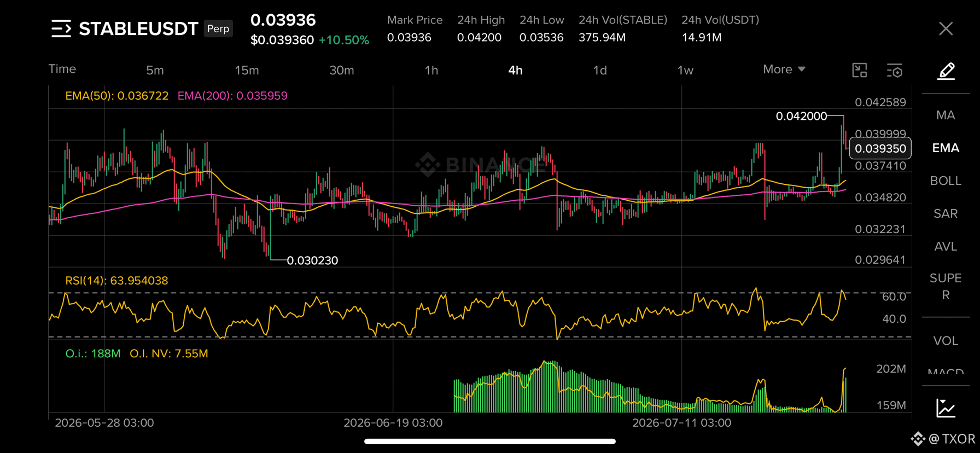Tap the current price tag 0.039350
This screenshot has width=980, height=453.
pos(880,148)
